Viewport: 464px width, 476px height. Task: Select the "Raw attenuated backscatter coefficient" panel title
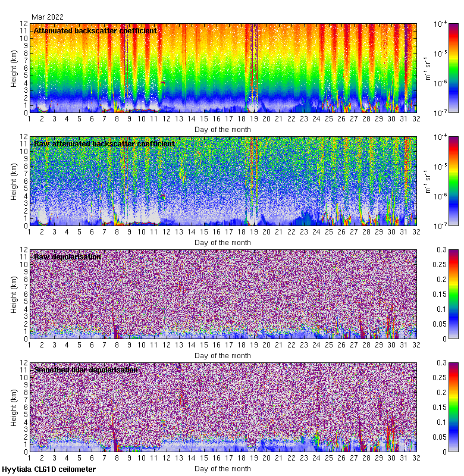click(x=104, y=143)
